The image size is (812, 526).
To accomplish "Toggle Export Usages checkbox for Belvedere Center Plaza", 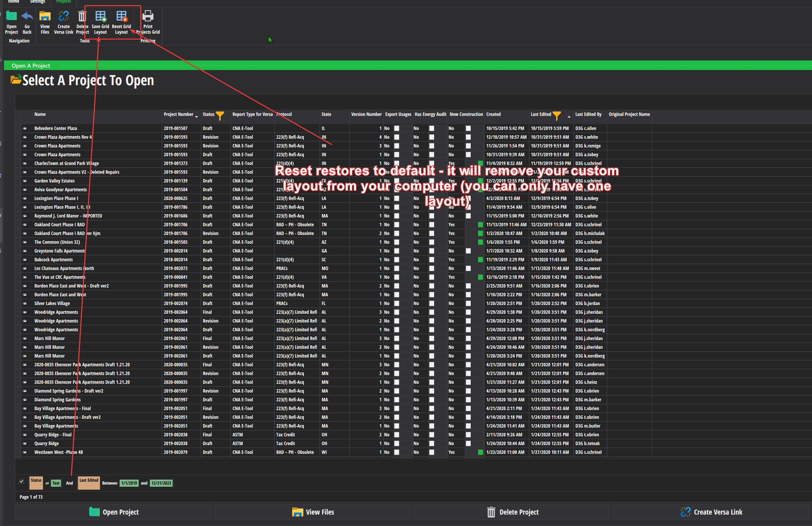I will (x=396, y=128).
